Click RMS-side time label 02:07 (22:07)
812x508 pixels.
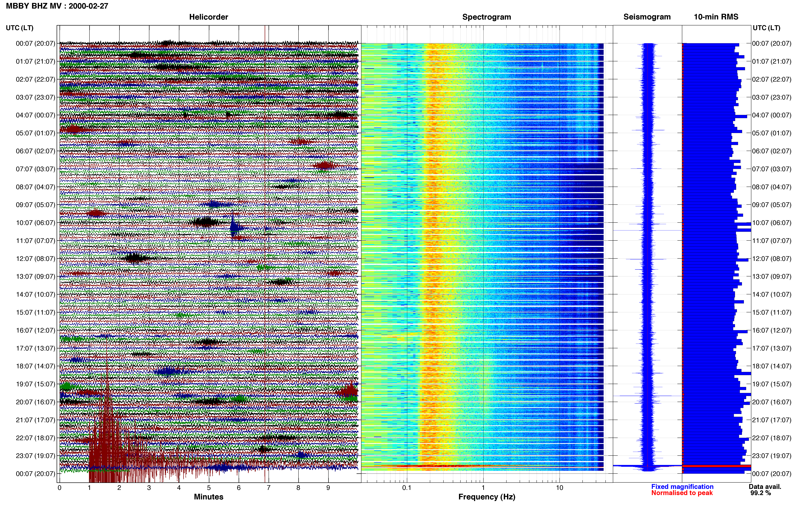(772, 80)
